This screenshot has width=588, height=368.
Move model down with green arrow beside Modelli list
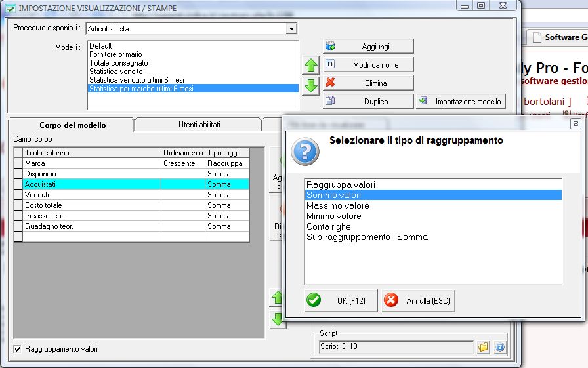[x=311, y=85]
